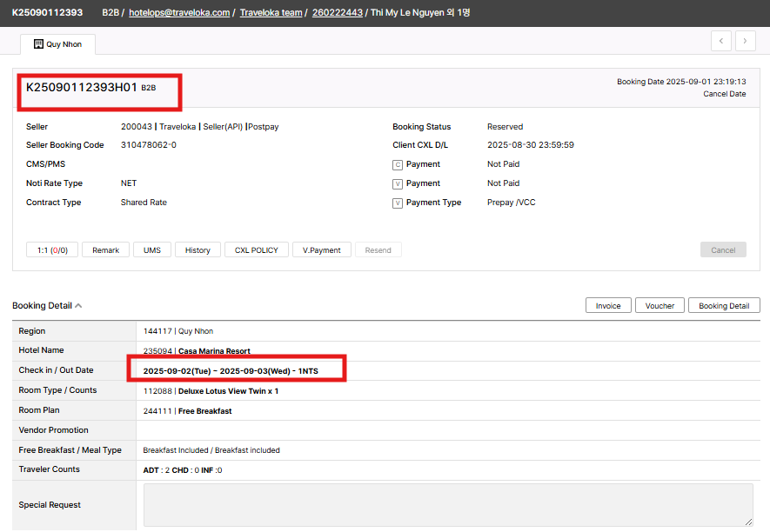Collapse the Booking Detail section chevron

pos(78,306)
